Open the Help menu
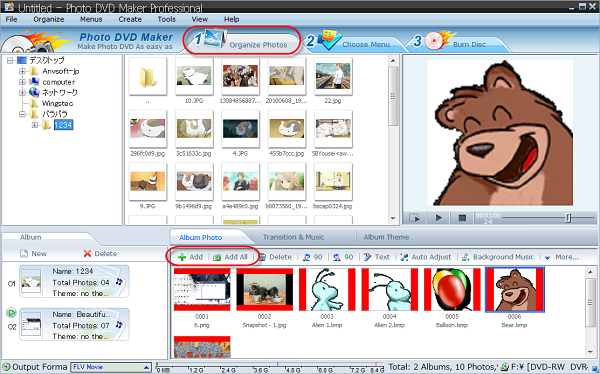This screenshot has width=600, height=374. coord(232,19)
